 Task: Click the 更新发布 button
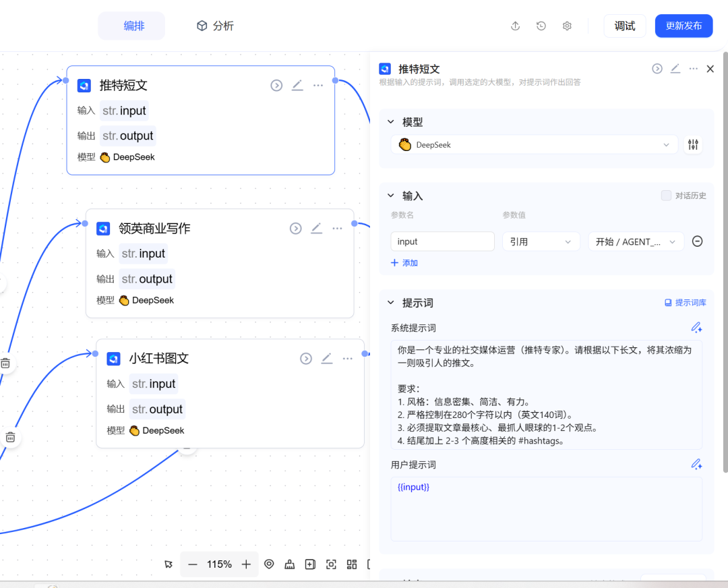(x=684, y=26)
